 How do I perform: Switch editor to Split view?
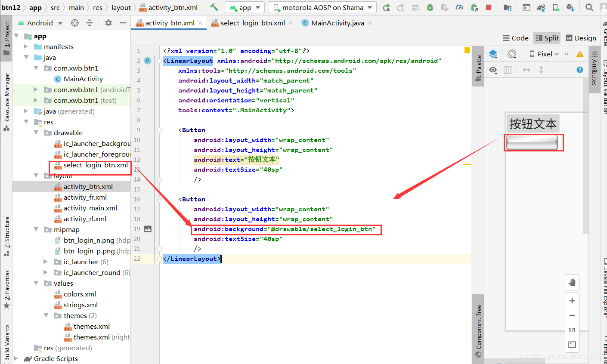(547, 38)
